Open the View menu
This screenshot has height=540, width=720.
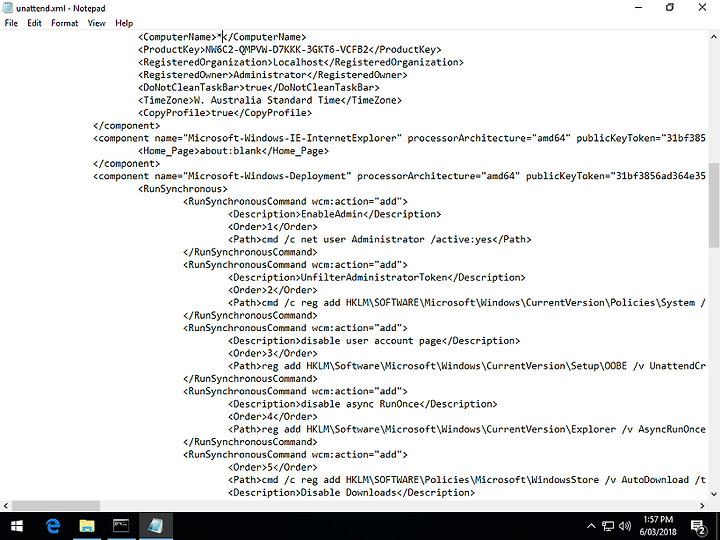pyautogui.click(x=96, y=23)
